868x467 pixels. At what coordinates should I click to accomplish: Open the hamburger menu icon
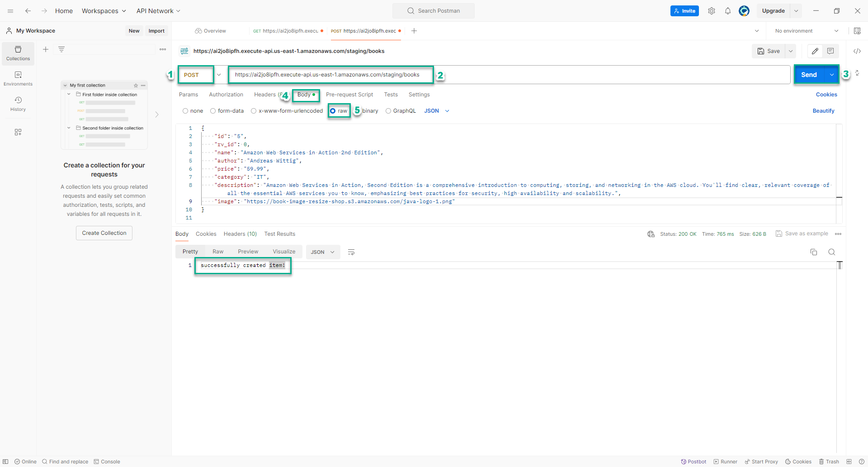[x=10, y=11]
